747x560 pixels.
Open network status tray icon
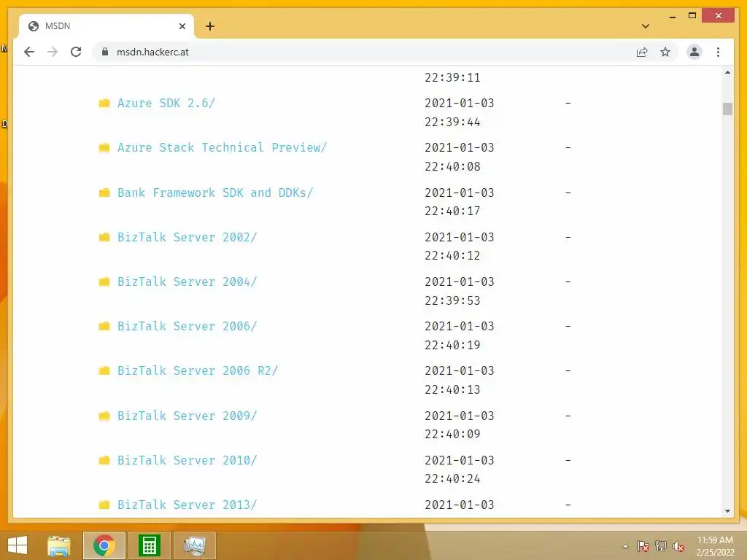click(661, 546)
